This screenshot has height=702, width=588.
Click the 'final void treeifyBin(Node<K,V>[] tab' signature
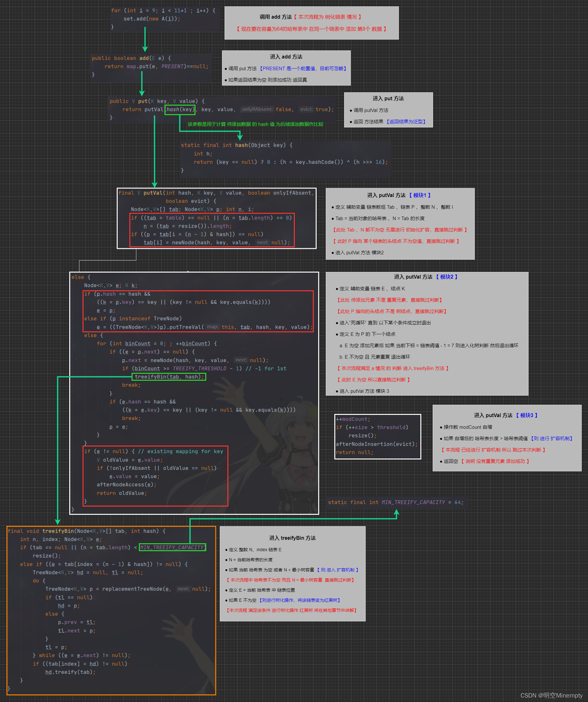pos(86,531)
